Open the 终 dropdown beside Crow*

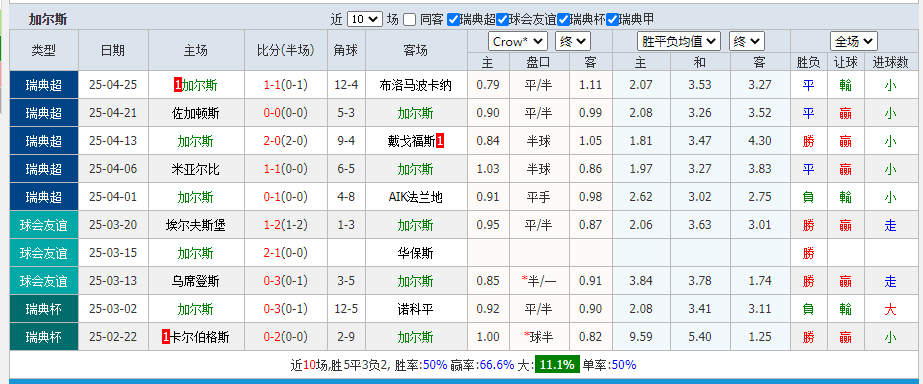[573, 41]
